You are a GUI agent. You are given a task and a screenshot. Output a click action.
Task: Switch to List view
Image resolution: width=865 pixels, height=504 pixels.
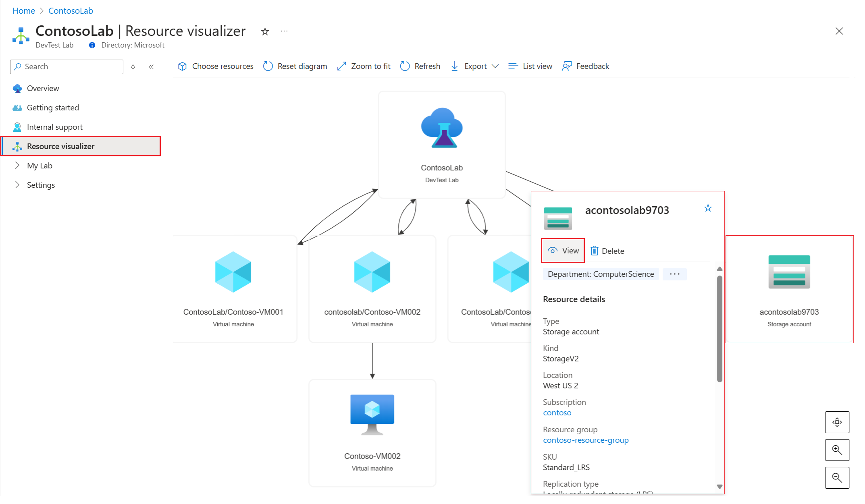point(530,66)
